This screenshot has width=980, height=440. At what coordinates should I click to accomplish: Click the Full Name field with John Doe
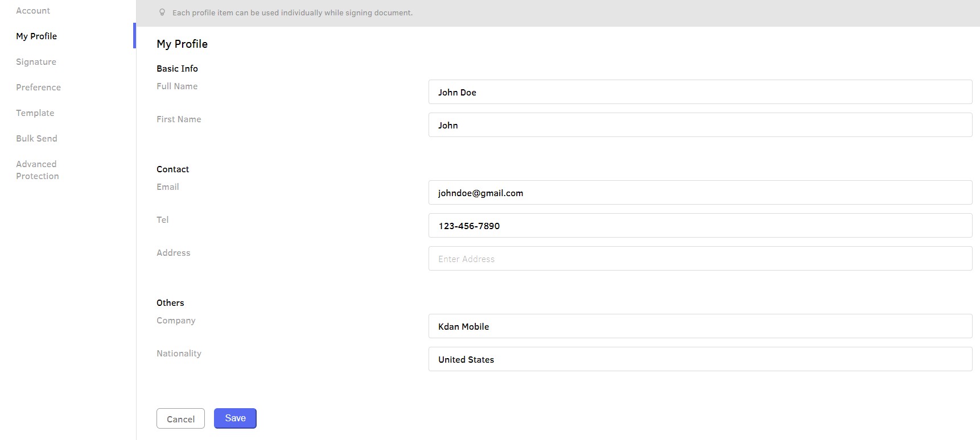click(x=700, y=92)
